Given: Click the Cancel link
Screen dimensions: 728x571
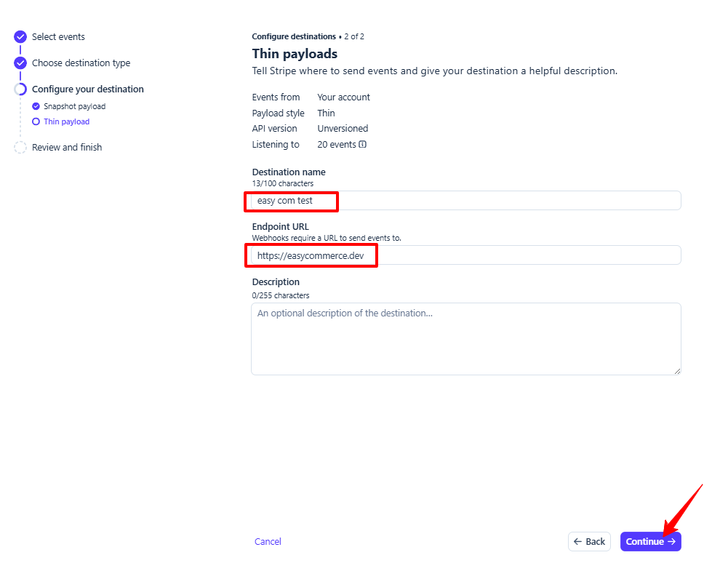Looking at the screenshot, I should 268,542.
